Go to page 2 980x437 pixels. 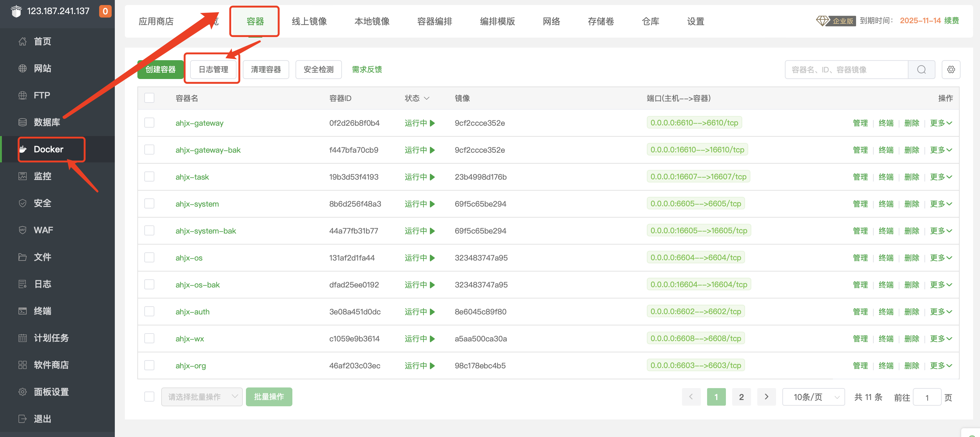741,397
